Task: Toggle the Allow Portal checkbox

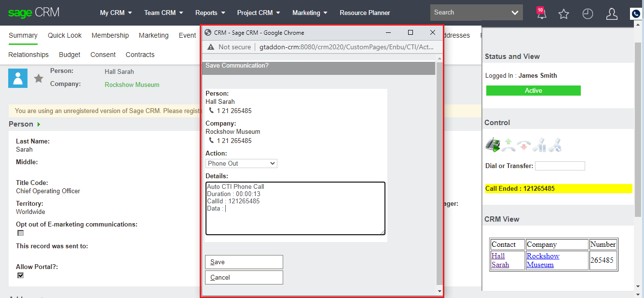Action: tap(20, 275)
